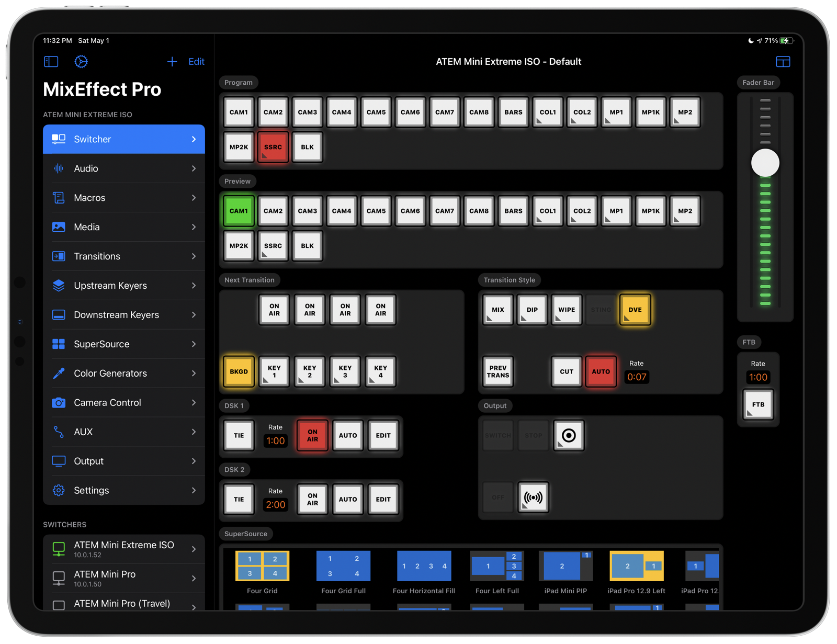Start recording with the record circle button
Image resolution: width=837 pixels, height=644 pixels.
pyautogui.click(x=569, y=435)
